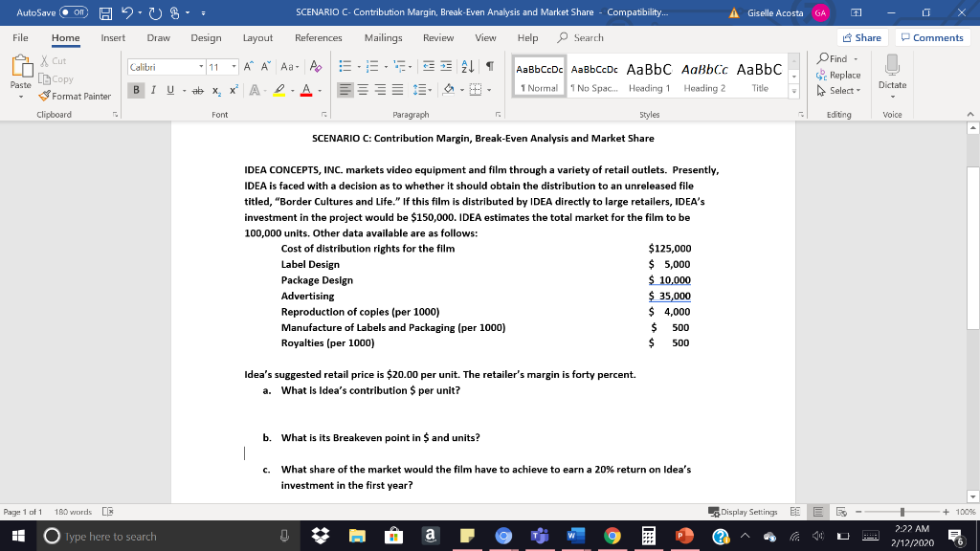Switch to the Review tab
Image resolution: width=980 pixels, height=551 pixels.
click(438, 38)
